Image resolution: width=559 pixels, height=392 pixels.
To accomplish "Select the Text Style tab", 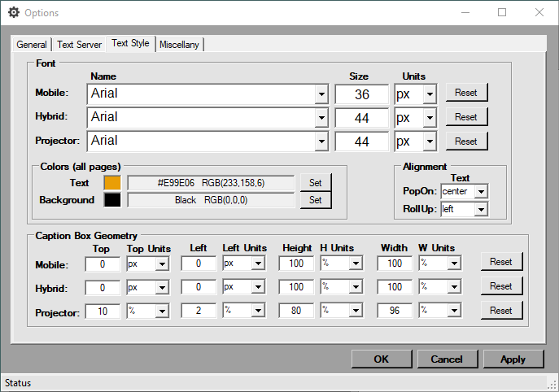I will (130, 43).
